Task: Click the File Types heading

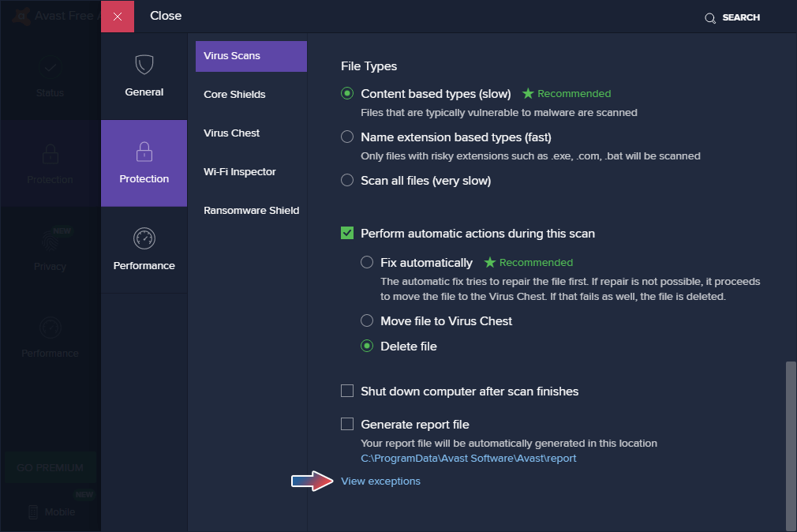Action: pos(369,66)
